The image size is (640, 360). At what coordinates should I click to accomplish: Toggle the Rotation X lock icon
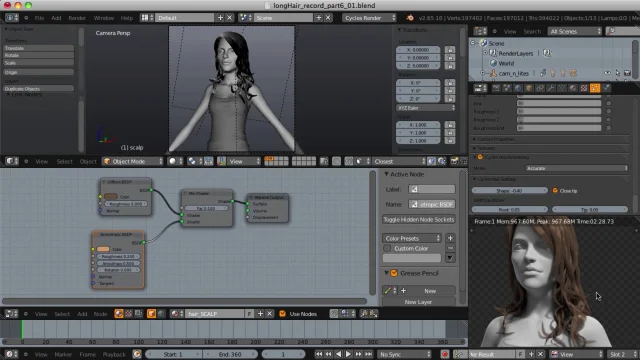450,83
